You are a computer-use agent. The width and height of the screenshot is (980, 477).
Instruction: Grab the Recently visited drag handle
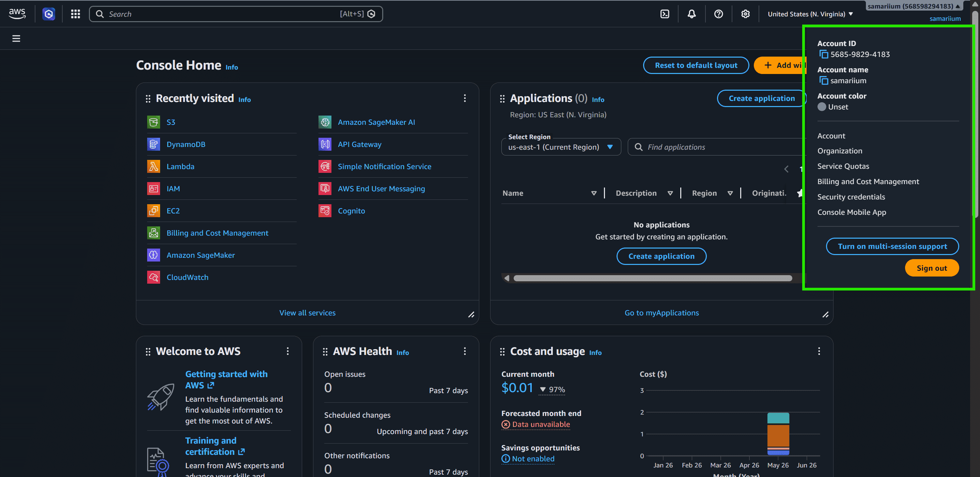coord(148,99)
